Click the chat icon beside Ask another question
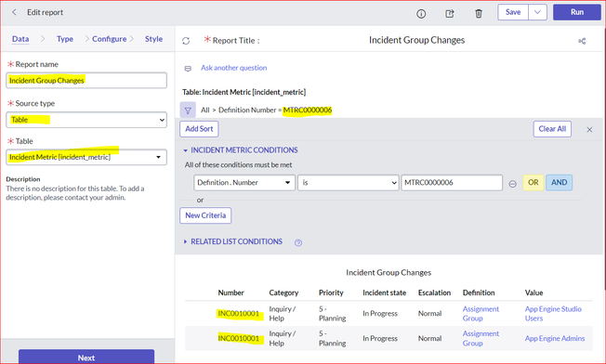 (x=189, y=69)
